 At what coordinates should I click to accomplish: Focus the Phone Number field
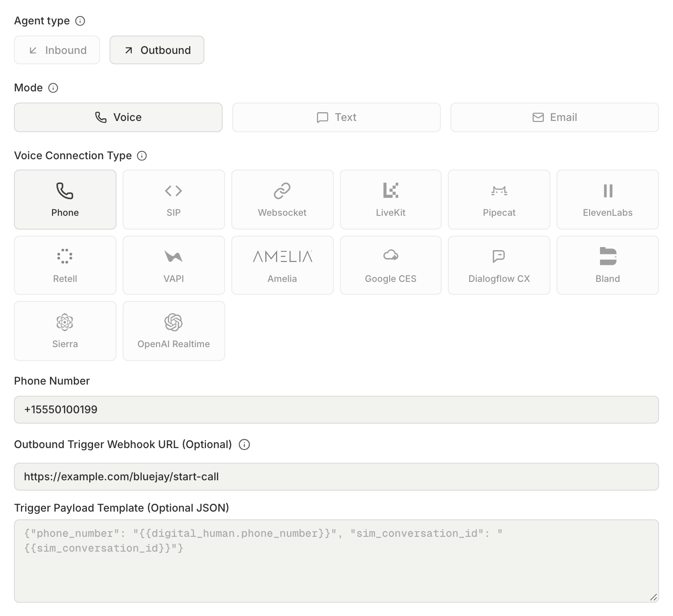(336, 410)
